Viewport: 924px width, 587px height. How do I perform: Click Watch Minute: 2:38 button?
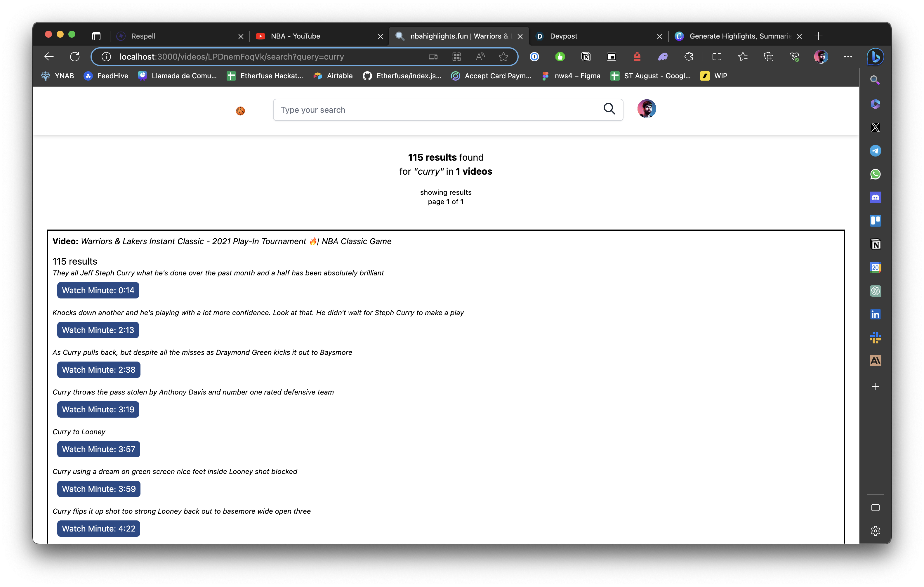[99, 369]
